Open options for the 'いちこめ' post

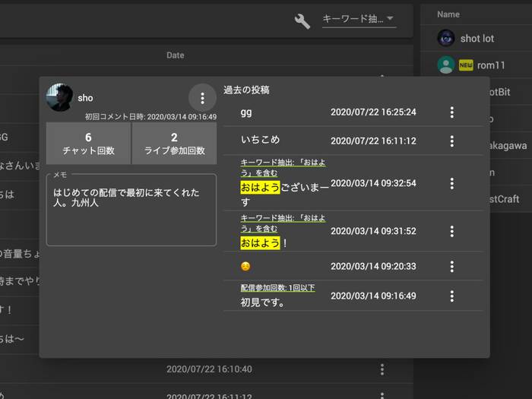pos(451,141)
